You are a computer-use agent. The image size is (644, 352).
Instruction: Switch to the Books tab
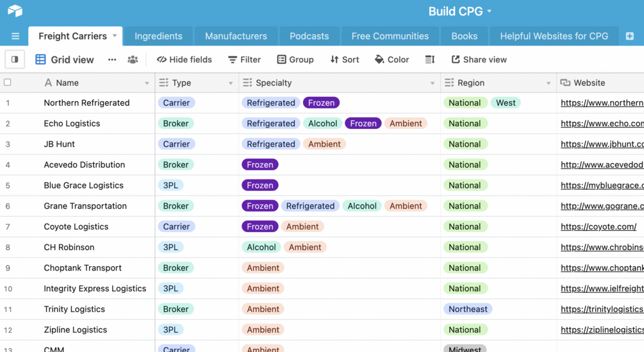tap(465, 36)
